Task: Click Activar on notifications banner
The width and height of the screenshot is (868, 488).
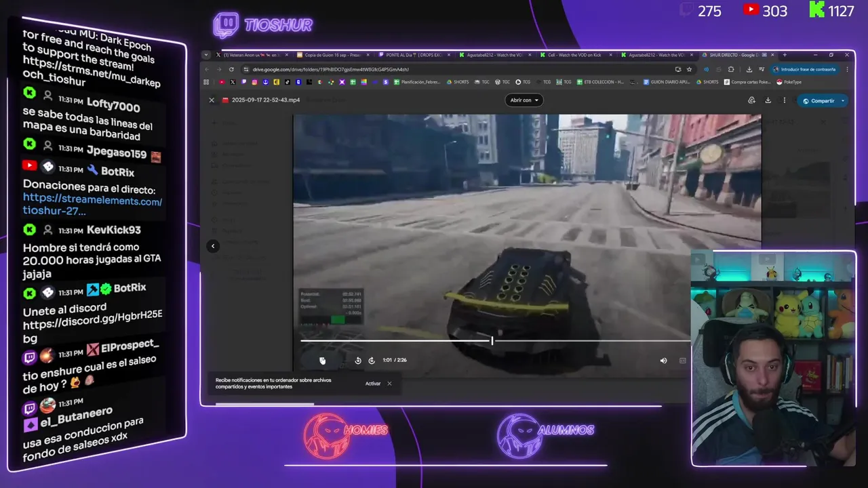Action: coord(373,384)
